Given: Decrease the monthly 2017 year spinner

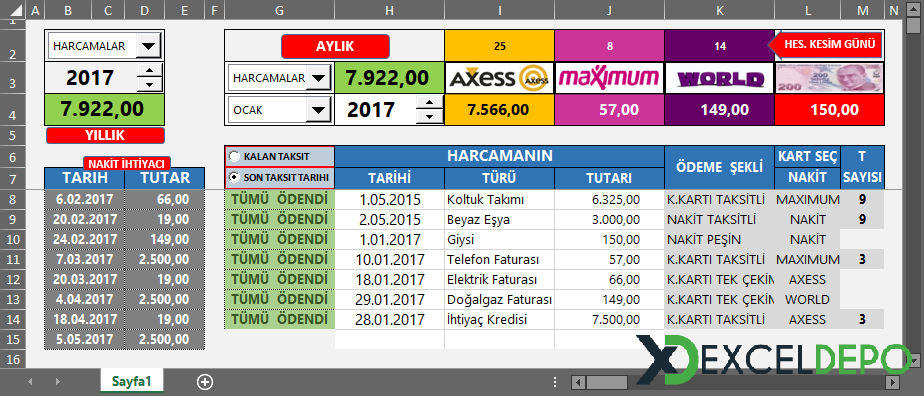Looking at the screenshot, I should click(430, 117).
